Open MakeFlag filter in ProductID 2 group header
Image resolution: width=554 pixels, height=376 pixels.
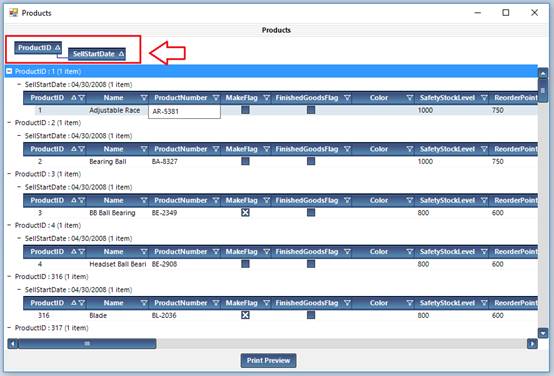pos(267,149)
